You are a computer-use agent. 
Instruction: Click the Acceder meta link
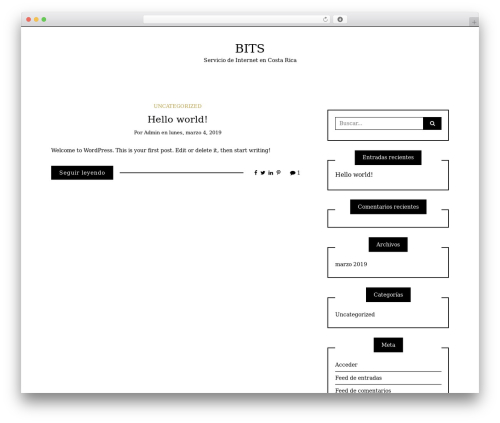click(x=346, y=365)
